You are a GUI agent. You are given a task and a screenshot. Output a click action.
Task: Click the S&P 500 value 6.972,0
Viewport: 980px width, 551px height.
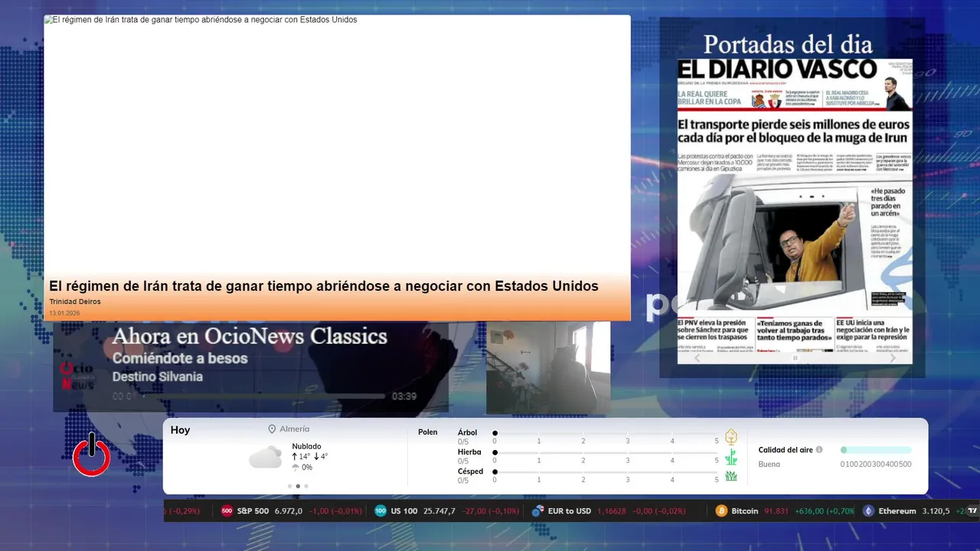(x=289, y=511)
